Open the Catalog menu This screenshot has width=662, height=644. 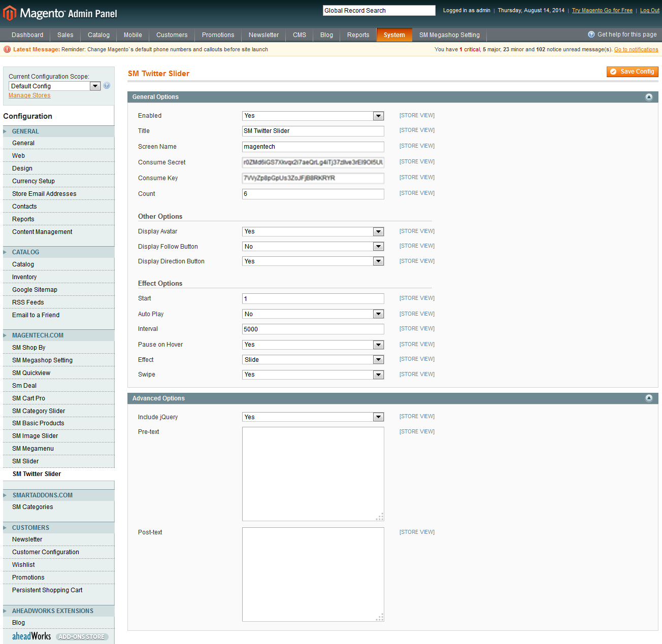point(98,35)
